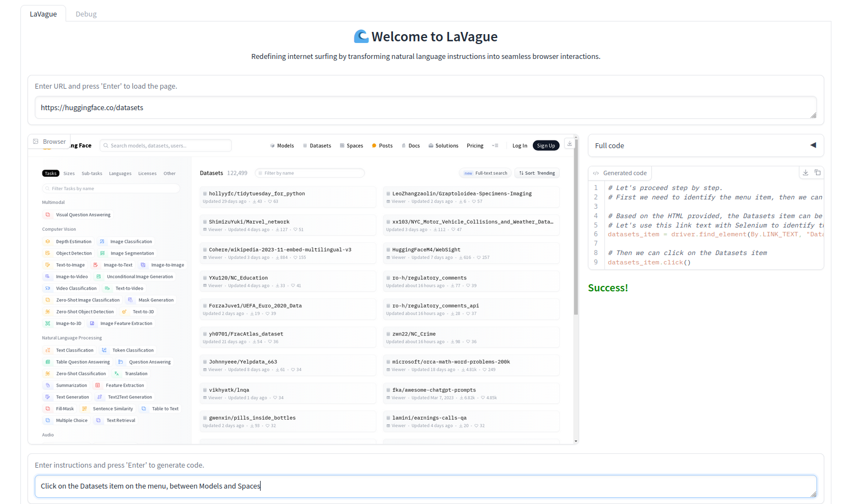The image size is (843, 504).
Task: Click the Log In link
Action: coord(520,146)
